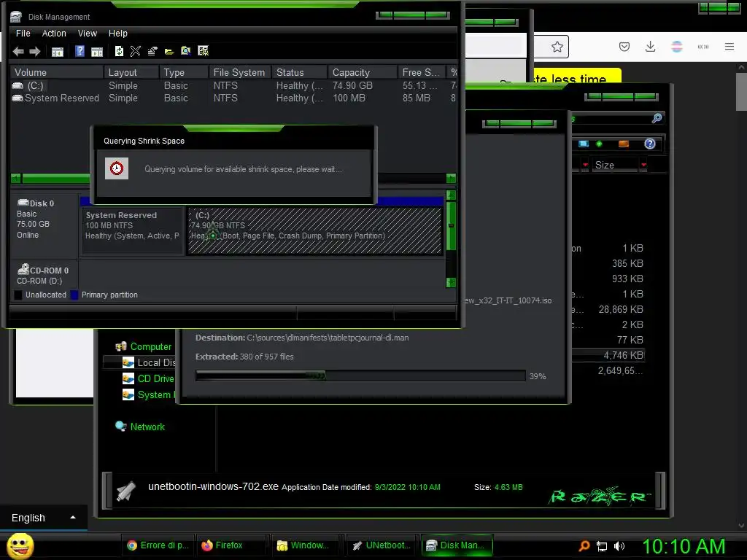The width and height of the screenshot is (747, 560).
Task: Click the Forward arrow in Disk Management toolbar
Action: coord(35,52)
